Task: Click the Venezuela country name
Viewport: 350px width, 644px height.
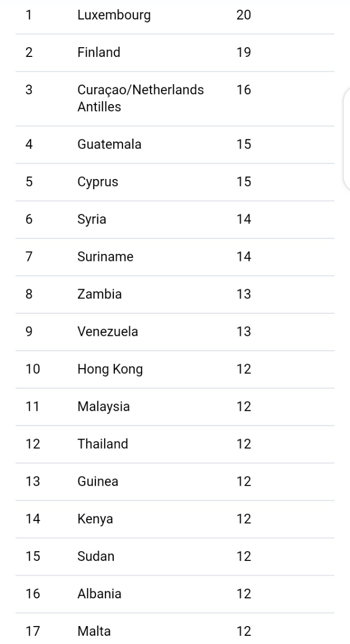Action: point(108,332)
